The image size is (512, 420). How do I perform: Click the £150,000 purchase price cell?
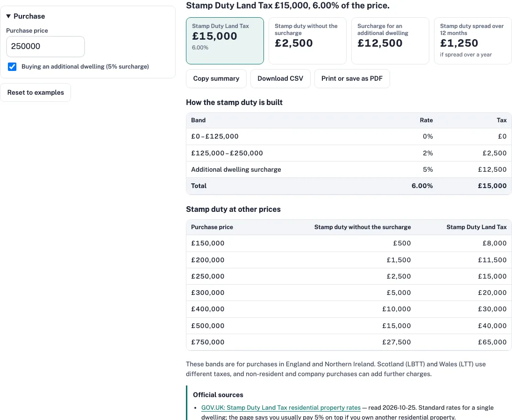coord(208,243)
